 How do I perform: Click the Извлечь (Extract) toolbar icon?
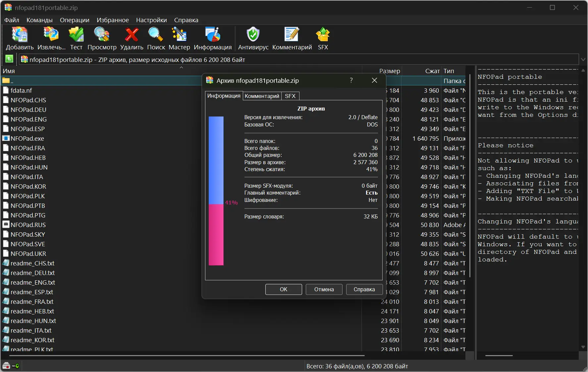51,35
